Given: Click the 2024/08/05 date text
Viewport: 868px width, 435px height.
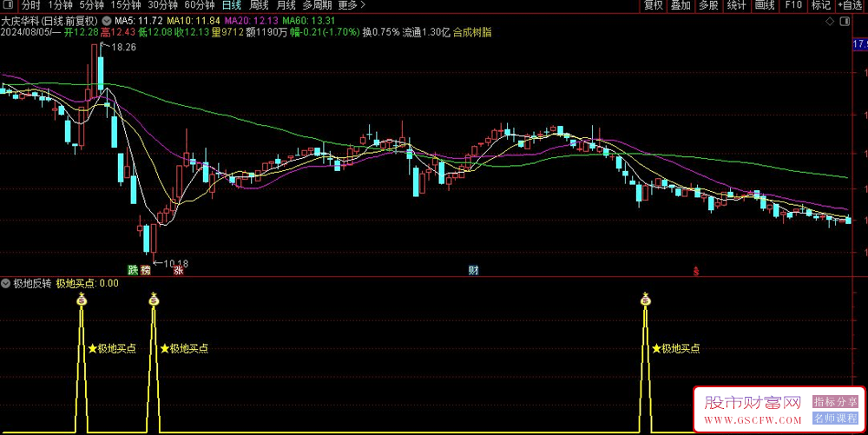Looking at the screenshot, I should 25,33.
